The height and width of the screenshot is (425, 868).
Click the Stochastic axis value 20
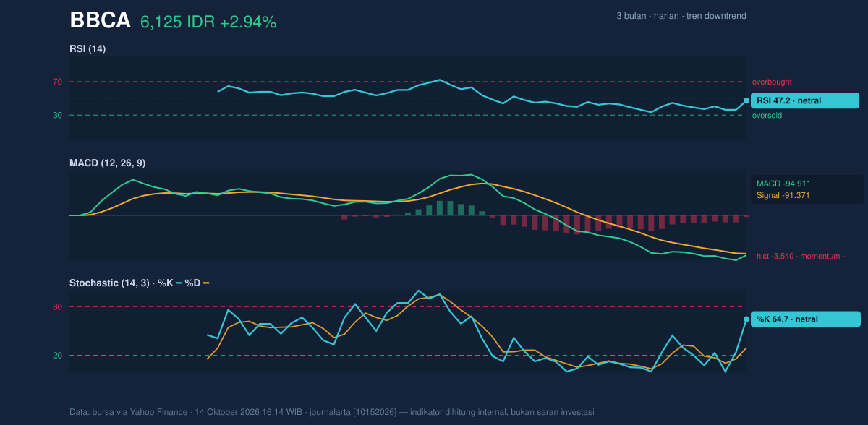[57, 355]
